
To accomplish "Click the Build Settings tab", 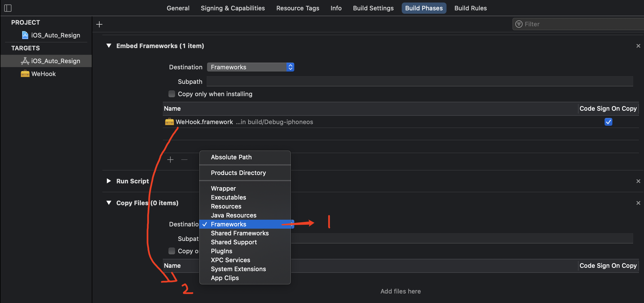I will pyautogui.click(x=373, y=8).
